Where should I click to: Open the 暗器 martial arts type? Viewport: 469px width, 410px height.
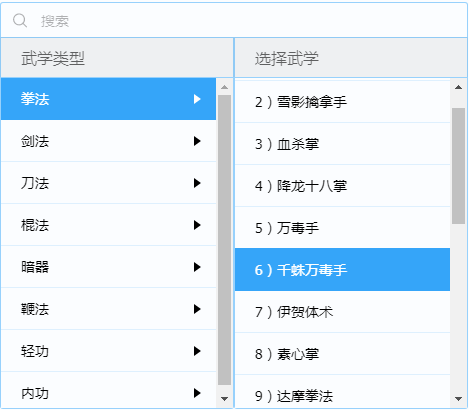click(x=109, y=267)
